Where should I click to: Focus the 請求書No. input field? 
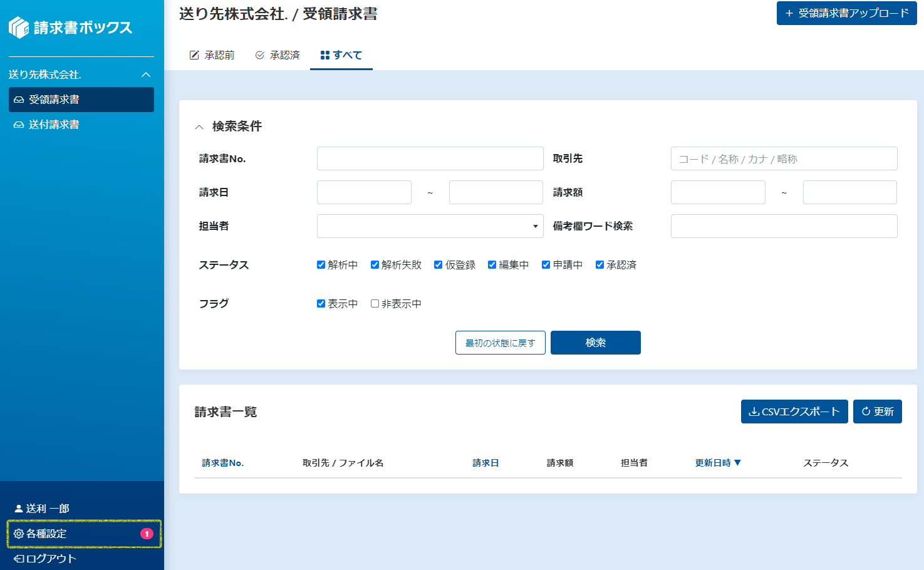430,158
